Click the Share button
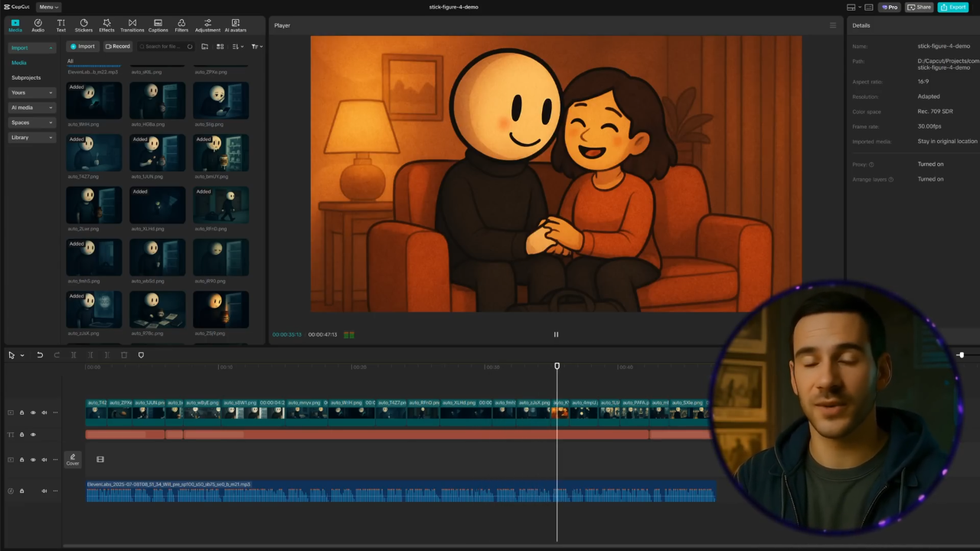Screen dimensions: 980x551 [920, 7]
